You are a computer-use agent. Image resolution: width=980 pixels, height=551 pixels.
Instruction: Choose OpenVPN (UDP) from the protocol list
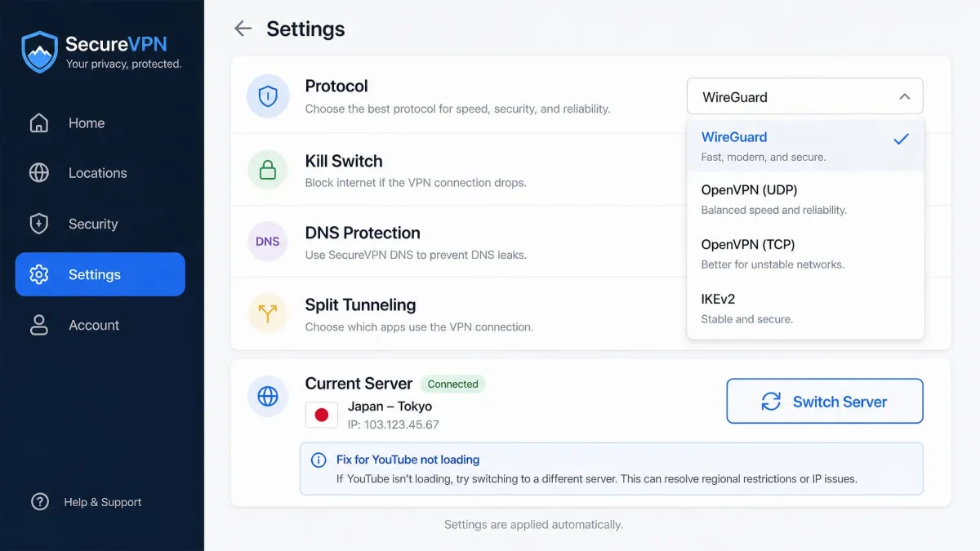805,199
